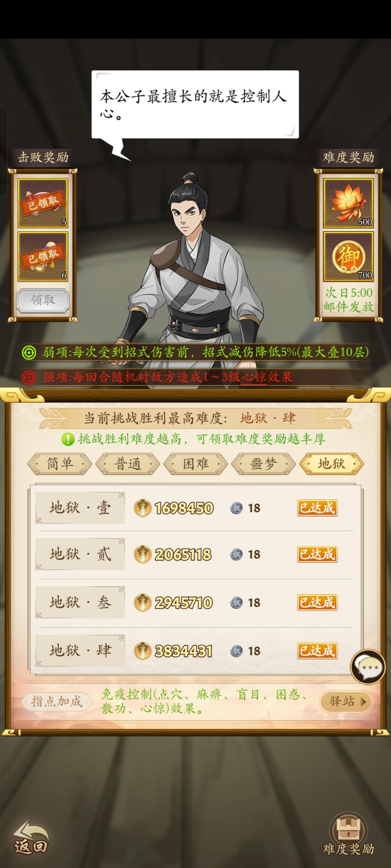
Task: Tap the claimed scroll reward with 6
Action: coord(43,256)
